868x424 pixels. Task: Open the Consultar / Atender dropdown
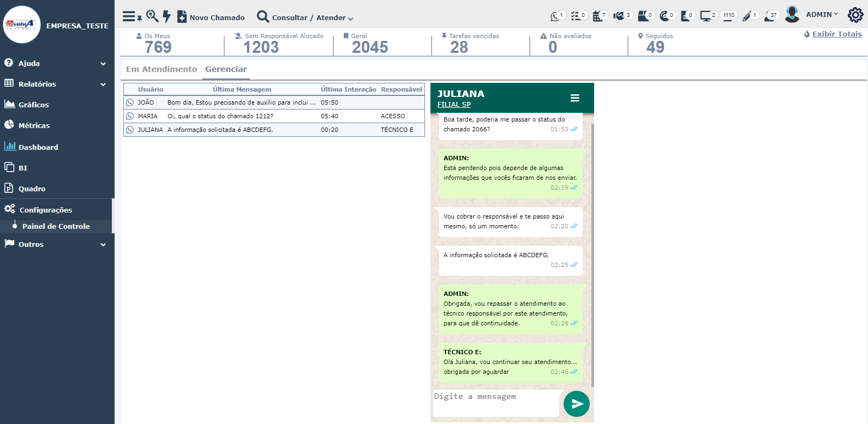[305, 17]
